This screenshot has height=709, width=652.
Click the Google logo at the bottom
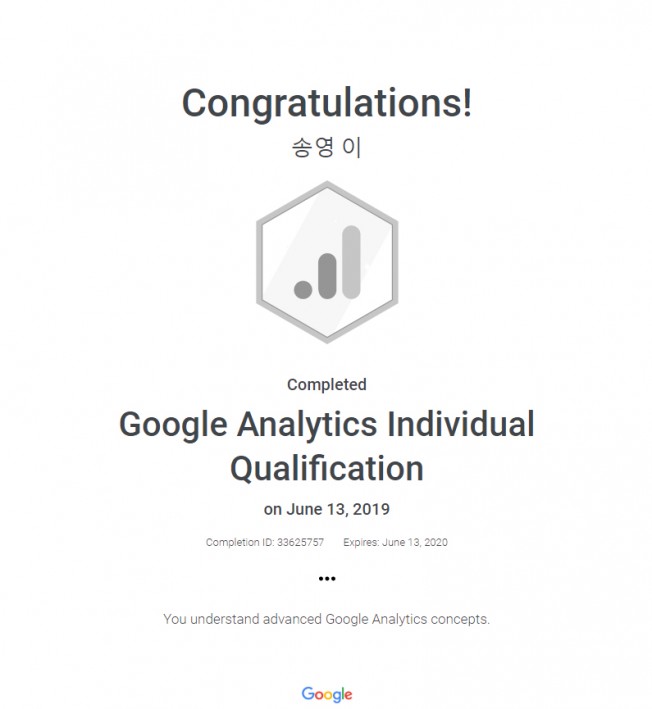coord(327,694)
